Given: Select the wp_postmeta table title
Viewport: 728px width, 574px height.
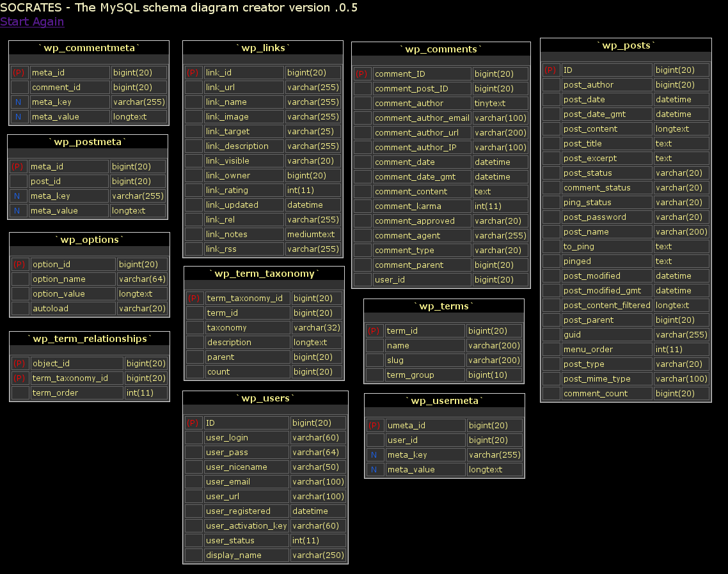Looking at the screenshot, I should point(88,142).
